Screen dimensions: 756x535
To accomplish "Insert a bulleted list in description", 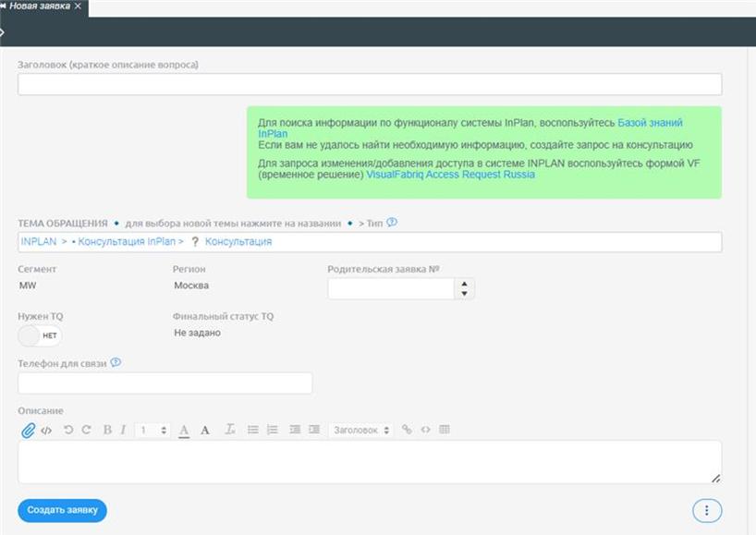I will 253,430.
